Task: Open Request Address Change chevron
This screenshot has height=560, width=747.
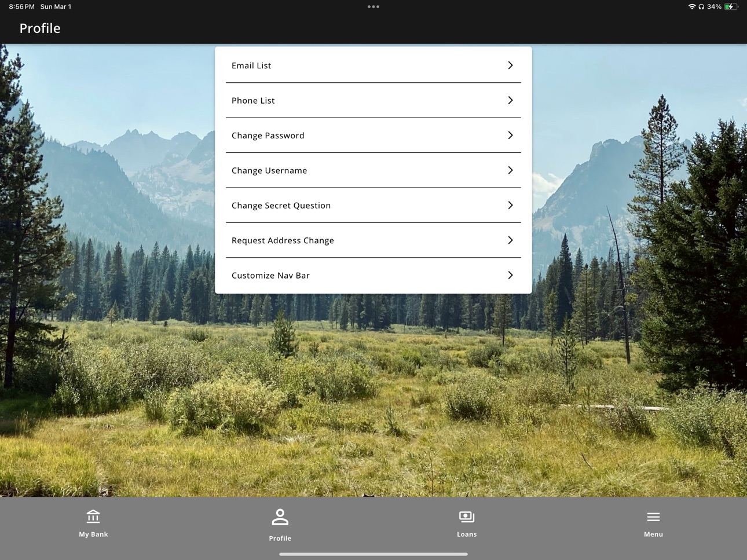Action: coord(510,240)
